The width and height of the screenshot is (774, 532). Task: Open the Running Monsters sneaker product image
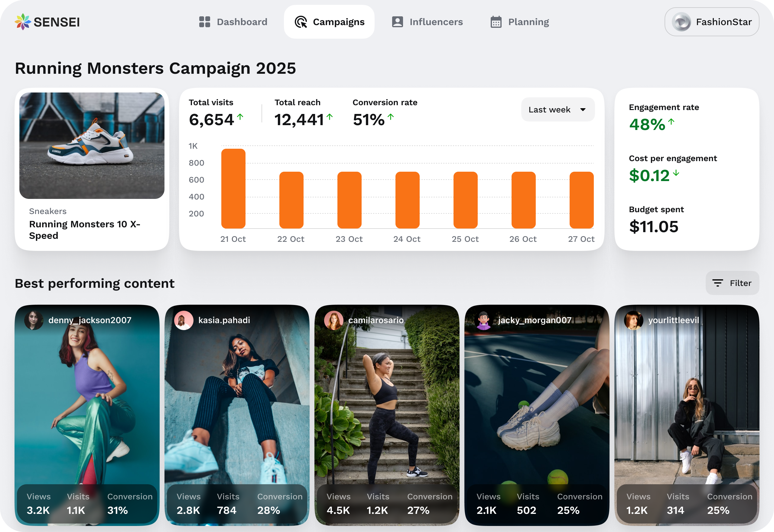(92, 146)
